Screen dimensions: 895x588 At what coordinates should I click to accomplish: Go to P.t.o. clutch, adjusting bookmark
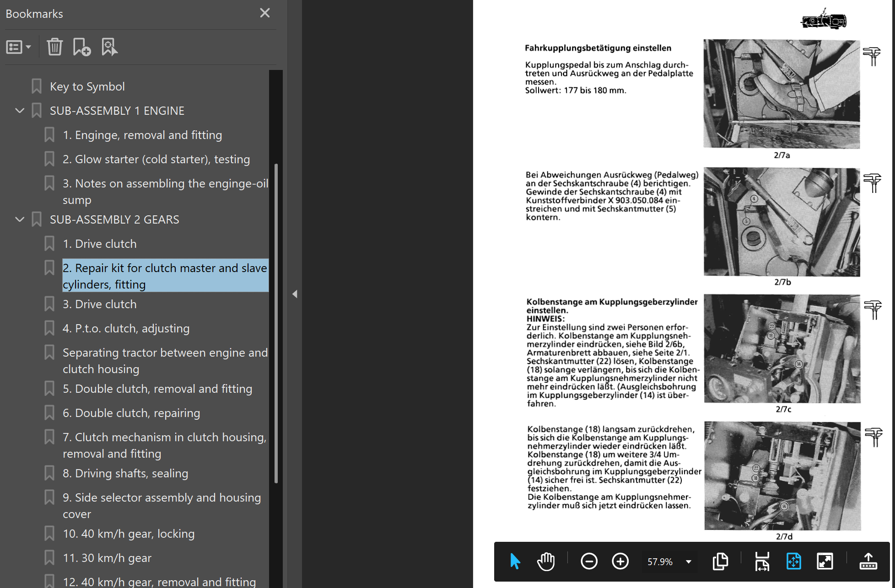click(126, 328)
